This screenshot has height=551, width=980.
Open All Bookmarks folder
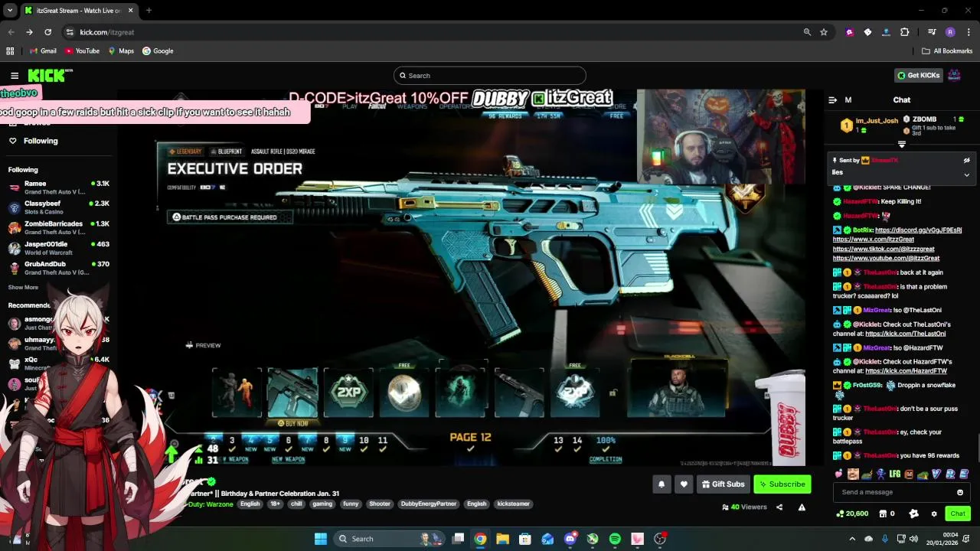click(947, 51)
